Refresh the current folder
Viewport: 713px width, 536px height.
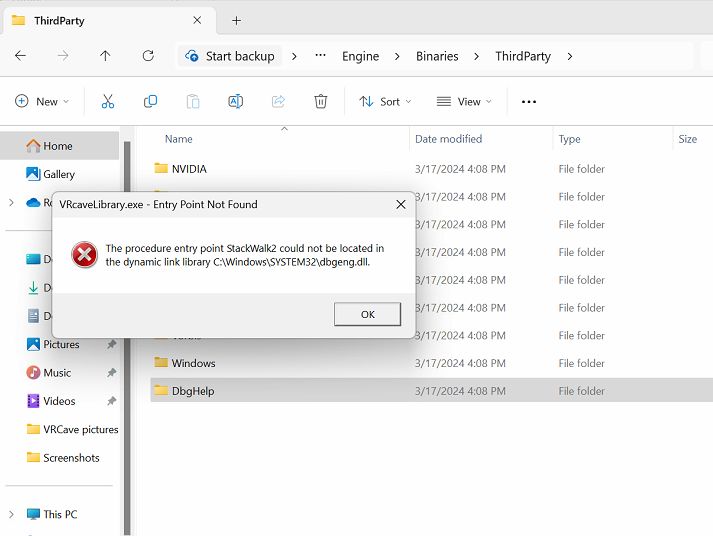pyautogui.click(x=148, y=56)
